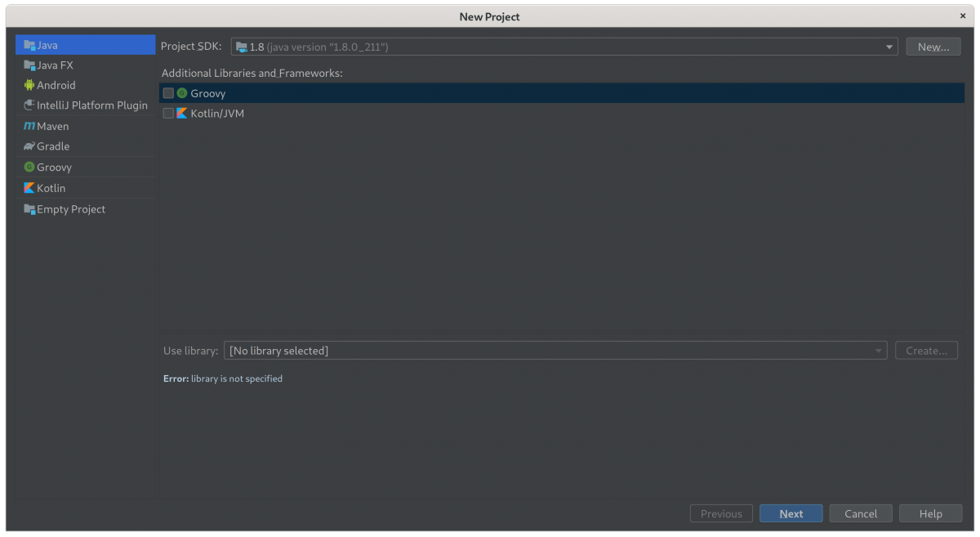
Task: Enable the Groovy framework checkbox
Action: tap(168, 93)
